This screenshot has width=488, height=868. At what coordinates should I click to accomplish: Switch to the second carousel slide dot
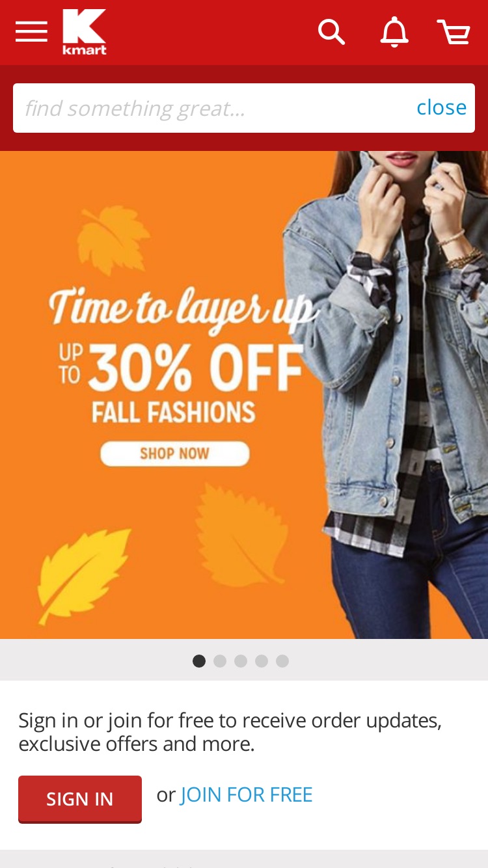pyautogui.click(x=220, y=661)
